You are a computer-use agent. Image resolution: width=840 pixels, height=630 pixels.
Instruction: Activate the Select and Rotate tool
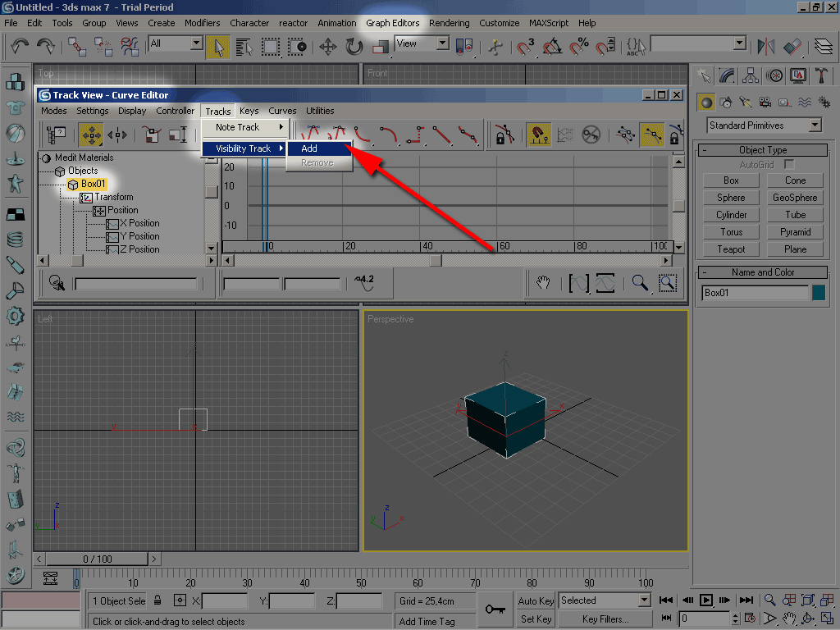[x=354, y=47]
